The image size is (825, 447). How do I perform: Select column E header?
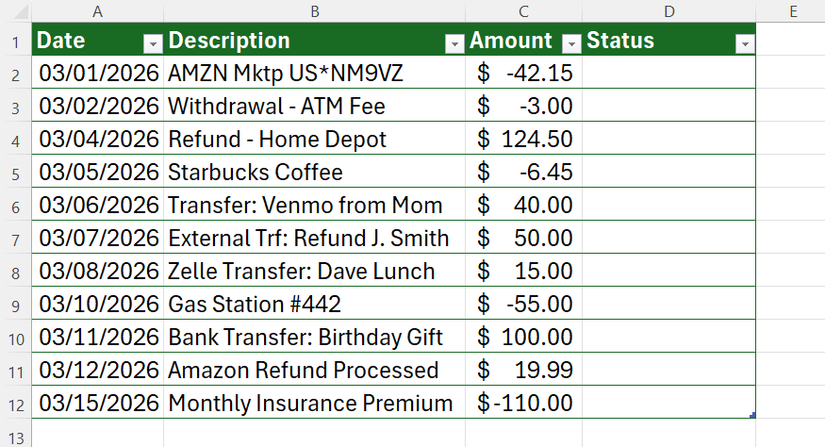[791, 11]
